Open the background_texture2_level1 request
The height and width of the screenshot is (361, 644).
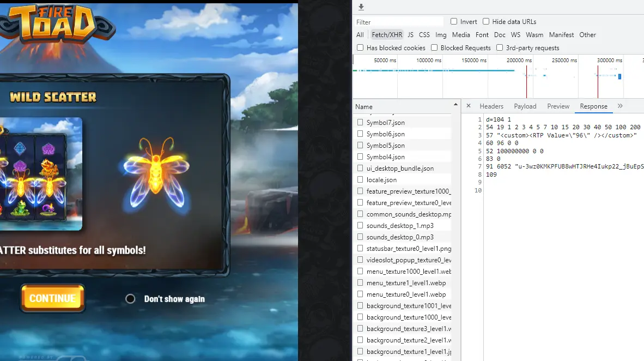pos(409,340)
